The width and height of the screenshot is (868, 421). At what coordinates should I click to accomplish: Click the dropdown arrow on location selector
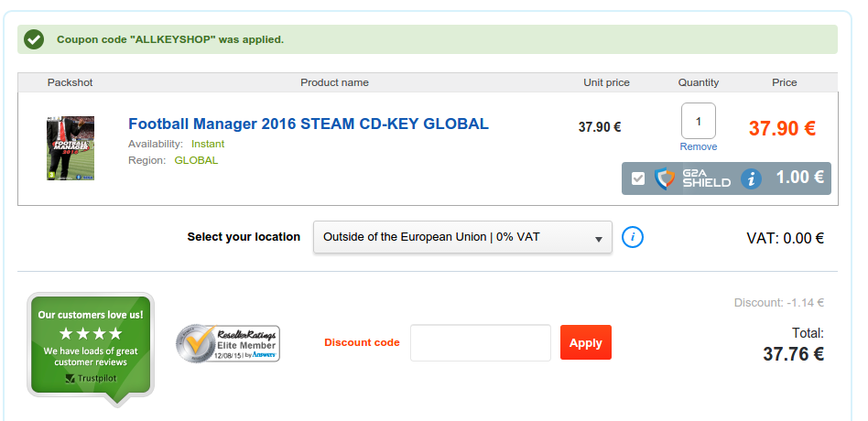(599, 239)
